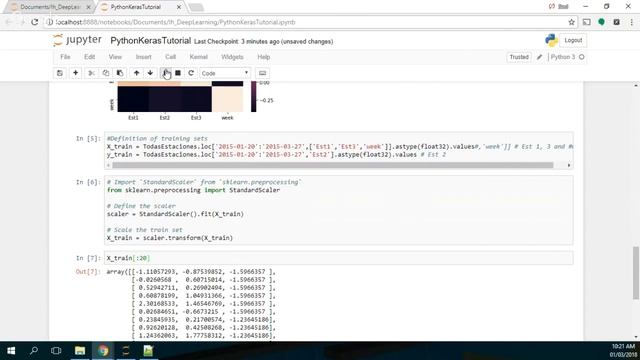Open the View menu
Image resolution: width=640 pixels, height=360 pixels.
pos(115,57)
